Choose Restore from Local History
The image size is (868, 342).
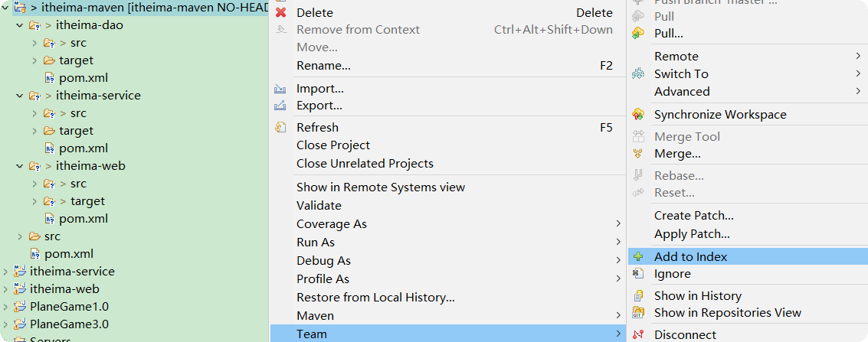coord(375,297)
